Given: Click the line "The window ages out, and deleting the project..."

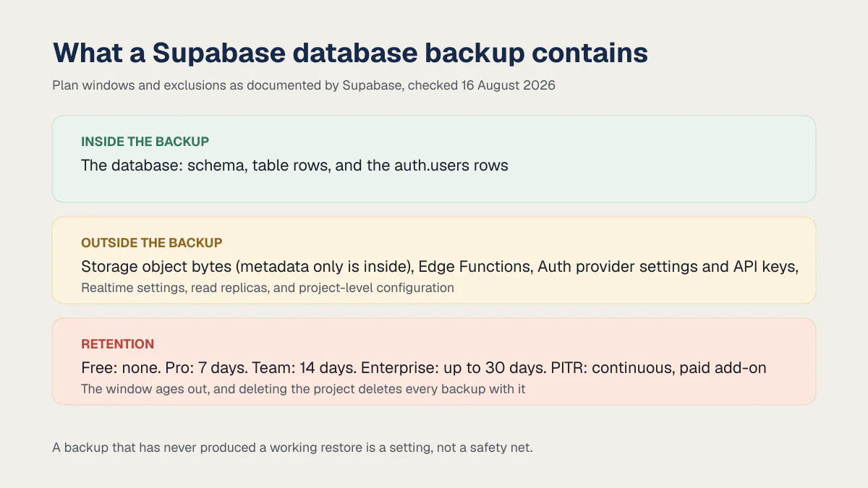Looking at the screenshot, I should pos(303,389).
